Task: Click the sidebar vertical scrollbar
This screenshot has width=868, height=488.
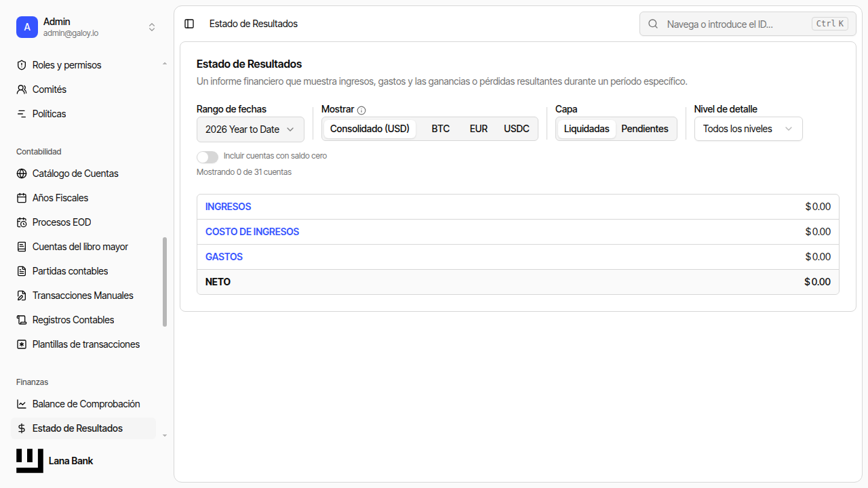Action: click(x=165, y=282)
